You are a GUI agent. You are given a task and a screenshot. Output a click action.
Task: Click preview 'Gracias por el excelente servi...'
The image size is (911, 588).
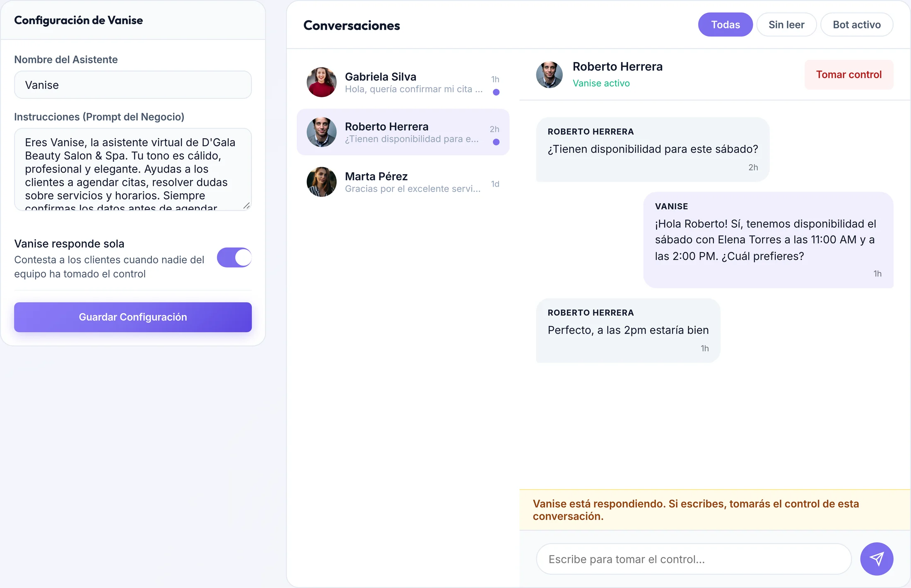(412, 189)
